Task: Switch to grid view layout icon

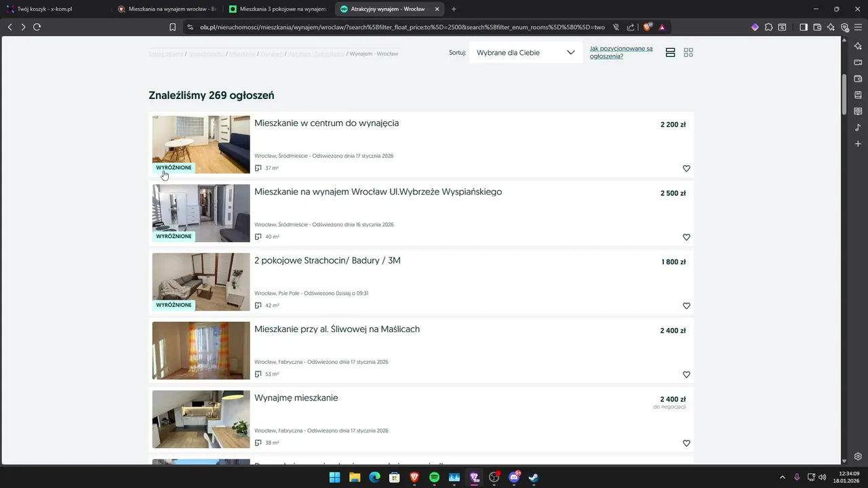Action: pos(688,52)
